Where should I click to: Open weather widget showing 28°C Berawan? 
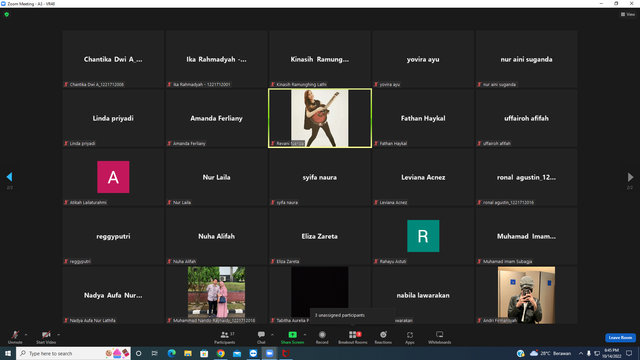(x=550, y=353)
